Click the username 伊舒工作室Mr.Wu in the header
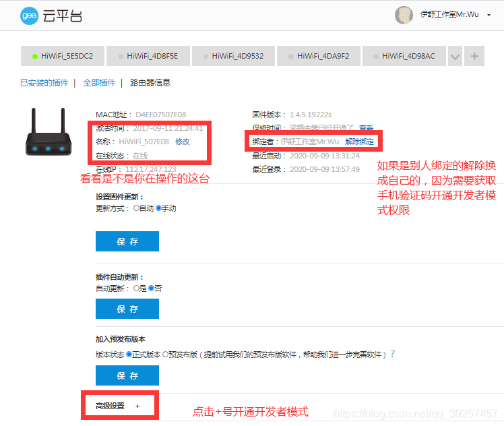Image resolution: width=504 pixels, height=426 pixels. tap(449, 14)
